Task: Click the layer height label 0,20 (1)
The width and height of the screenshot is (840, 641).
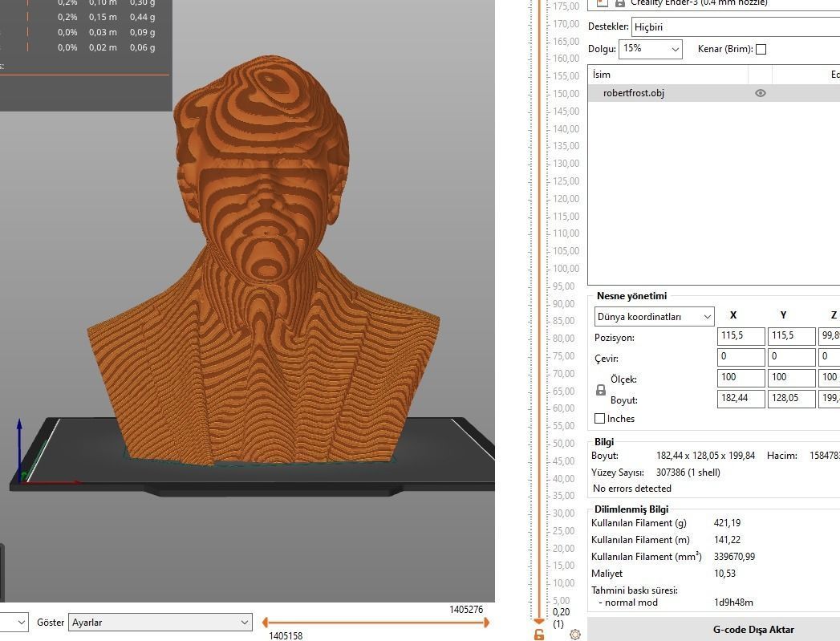Action: (x=561, y=618)
